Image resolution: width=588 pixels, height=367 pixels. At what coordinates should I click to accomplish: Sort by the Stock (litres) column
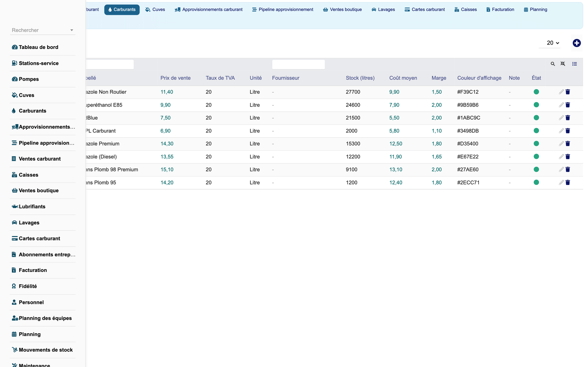point(360,78)
